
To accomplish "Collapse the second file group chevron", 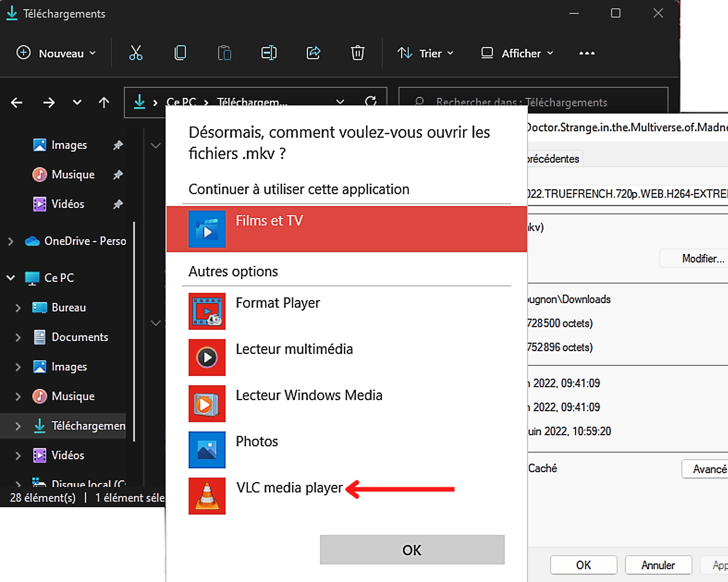I will pos(156,323).
